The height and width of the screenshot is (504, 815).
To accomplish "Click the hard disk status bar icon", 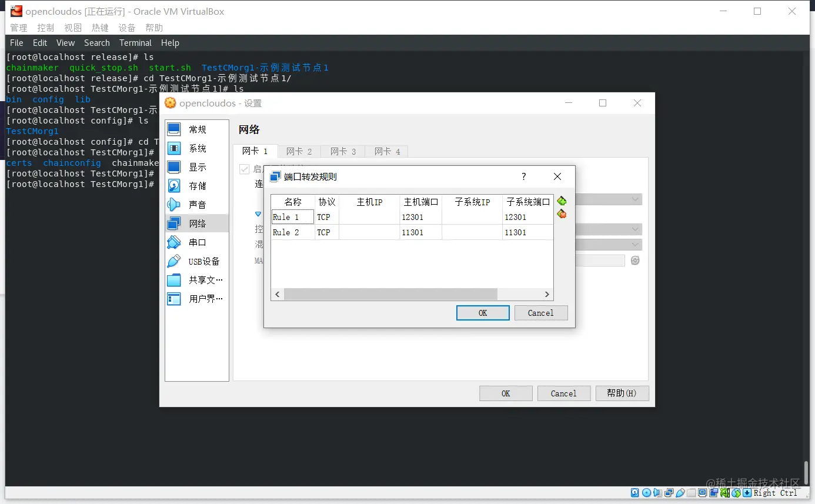I will tap(635, 493).
